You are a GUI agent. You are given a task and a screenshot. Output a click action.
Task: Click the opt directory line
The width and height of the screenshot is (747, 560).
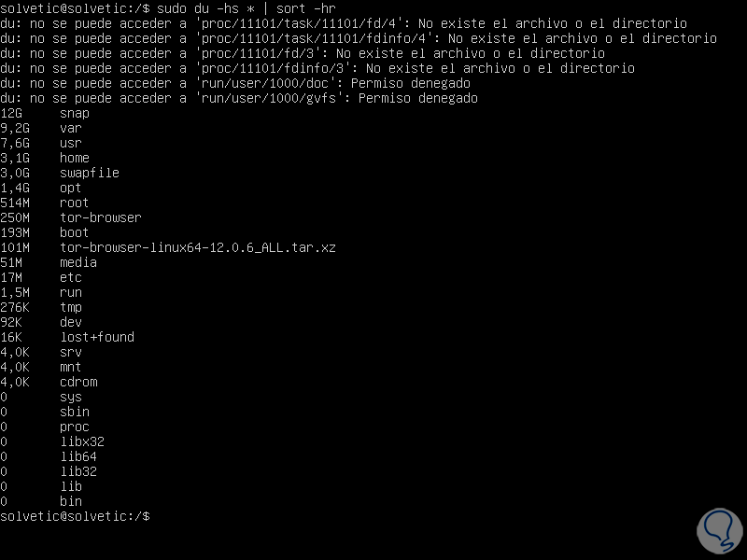tap(71, 188)
